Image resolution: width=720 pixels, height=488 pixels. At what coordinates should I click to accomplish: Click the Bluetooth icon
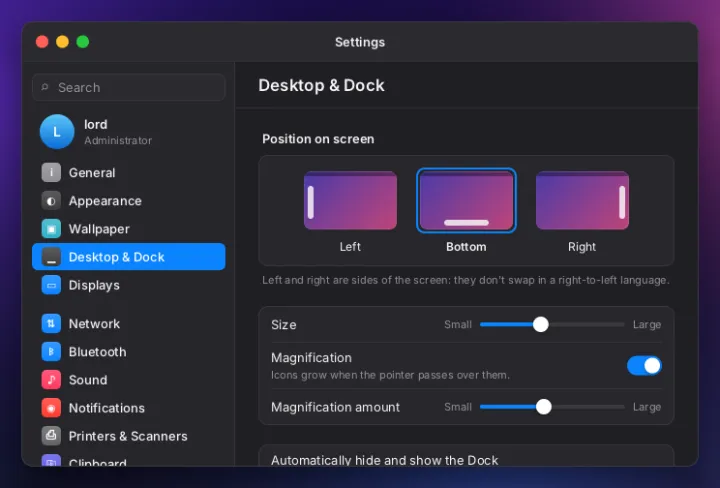pos(51,352)
